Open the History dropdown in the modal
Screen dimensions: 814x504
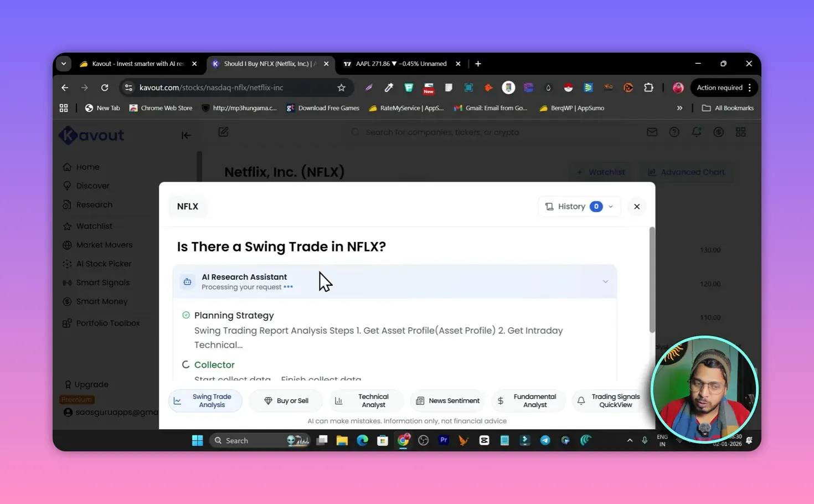pyautogui.click(x=579, y=206)
